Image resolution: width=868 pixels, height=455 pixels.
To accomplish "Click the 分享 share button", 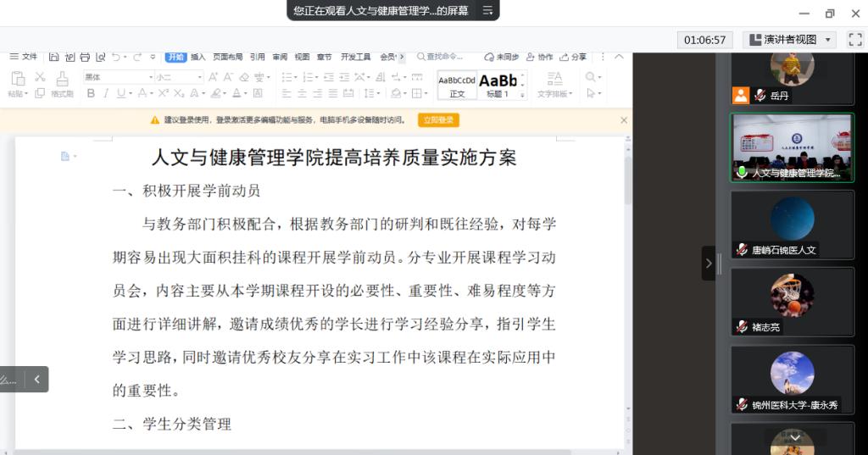I will (574, 57).
